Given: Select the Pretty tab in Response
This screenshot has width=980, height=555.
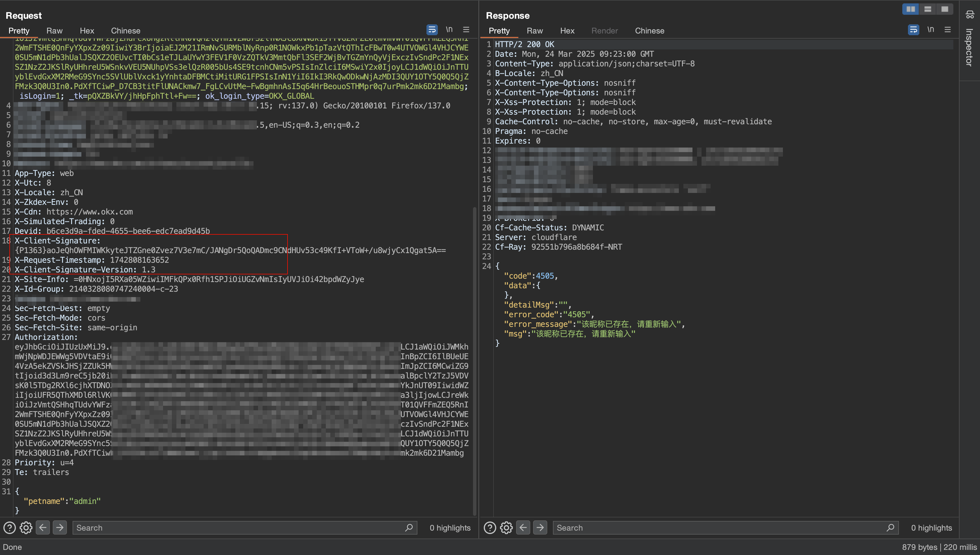Looking at the screenshot, I should (x=499, y=30).
